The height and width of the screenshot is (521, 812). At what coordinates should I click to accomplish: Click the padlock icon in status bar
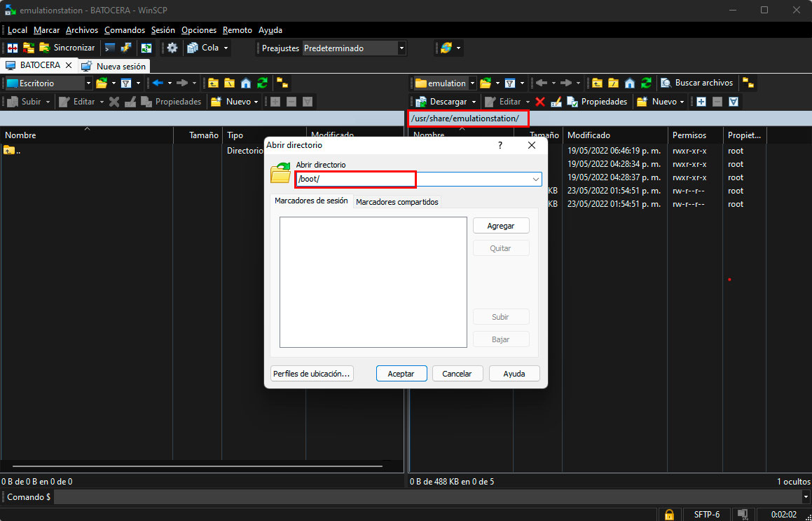coord(669,515)
